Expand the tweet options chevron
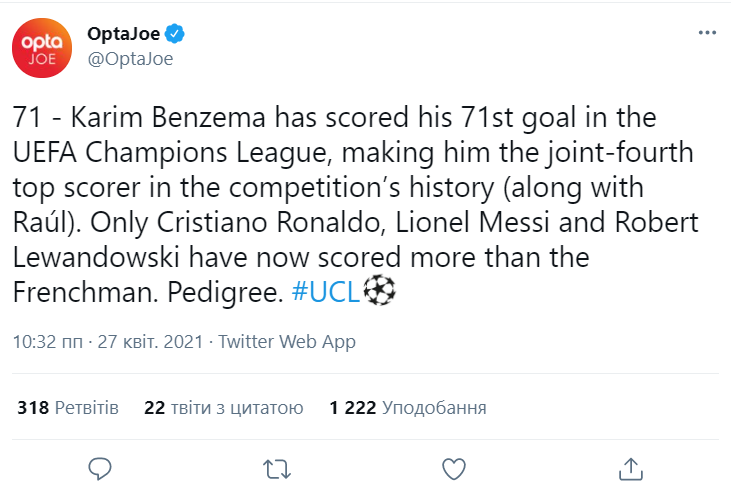 coord(706,33)
